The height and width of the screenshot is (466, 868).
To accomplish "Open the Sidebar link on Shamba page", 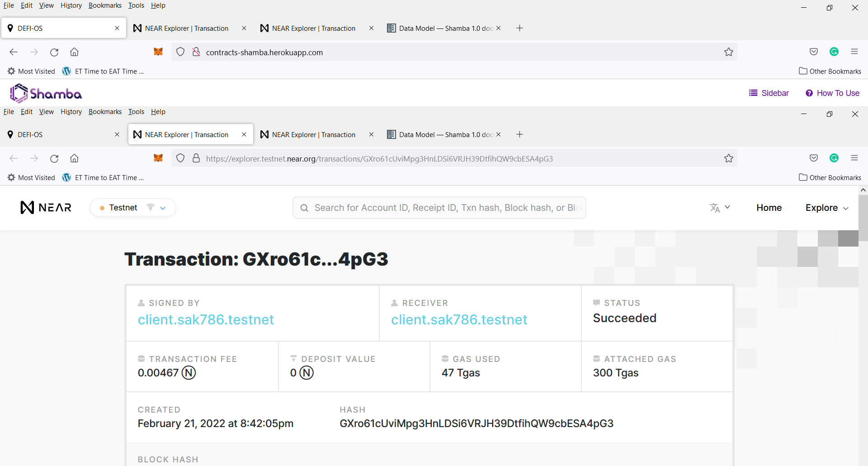I will pos(769,93).
